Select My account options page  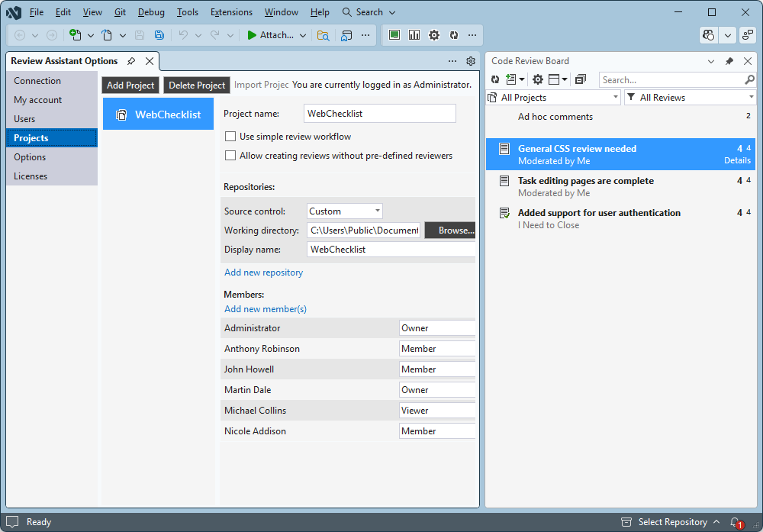52,100
